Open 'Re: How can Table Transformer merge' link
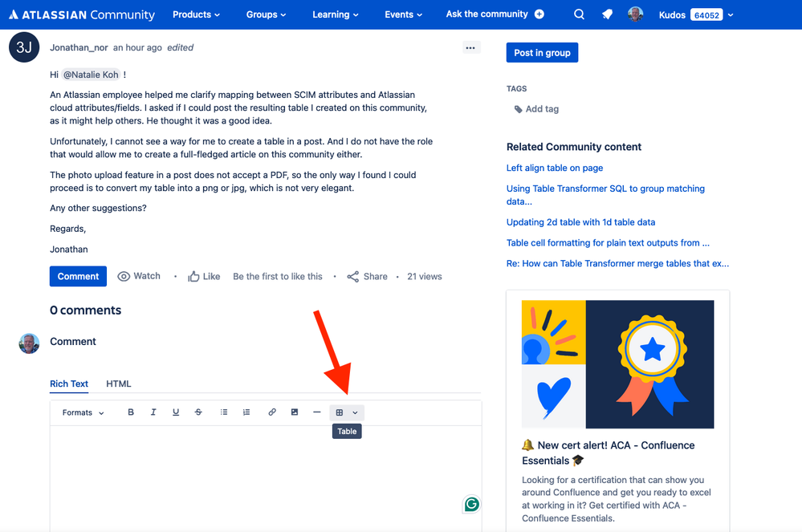This screenshot has height=532, width=802. pos(617,263)
